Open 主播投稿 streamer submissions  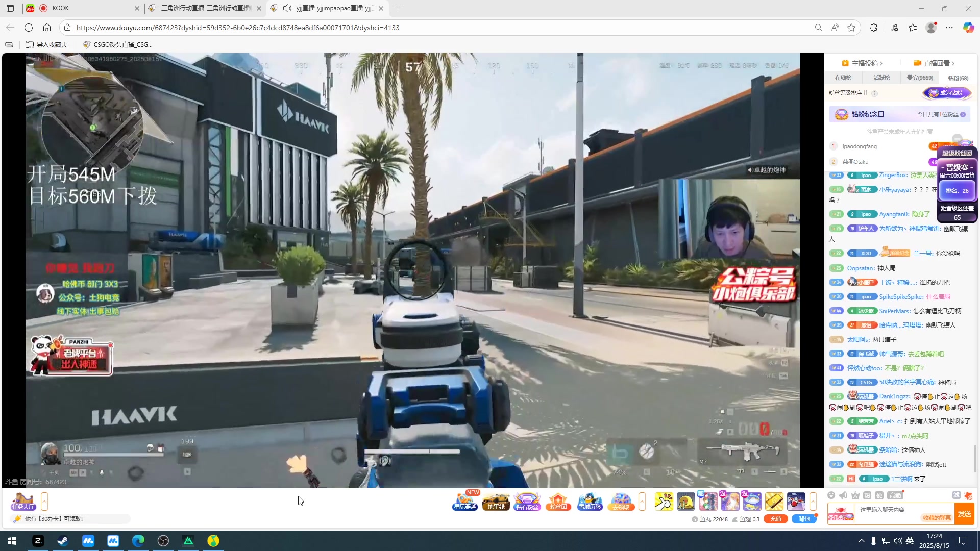click(x=862, y=63)
